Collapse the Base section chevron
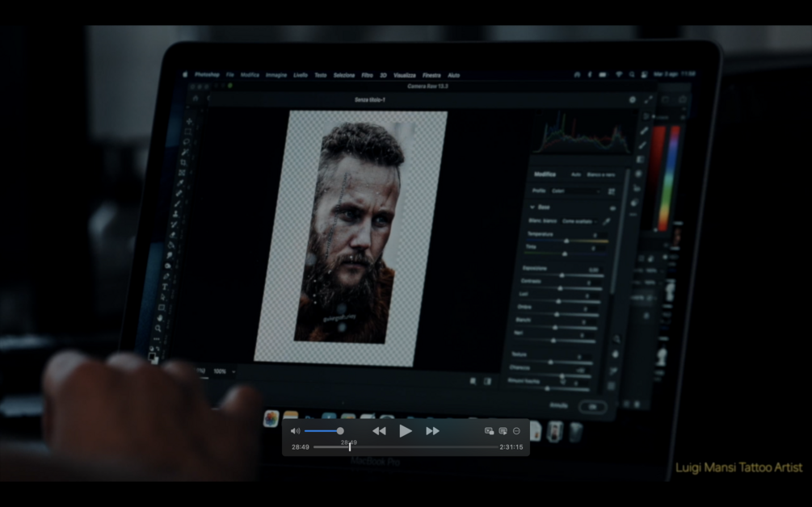The width and height of the screenshot is (812, 507). [x=532, y=207]
